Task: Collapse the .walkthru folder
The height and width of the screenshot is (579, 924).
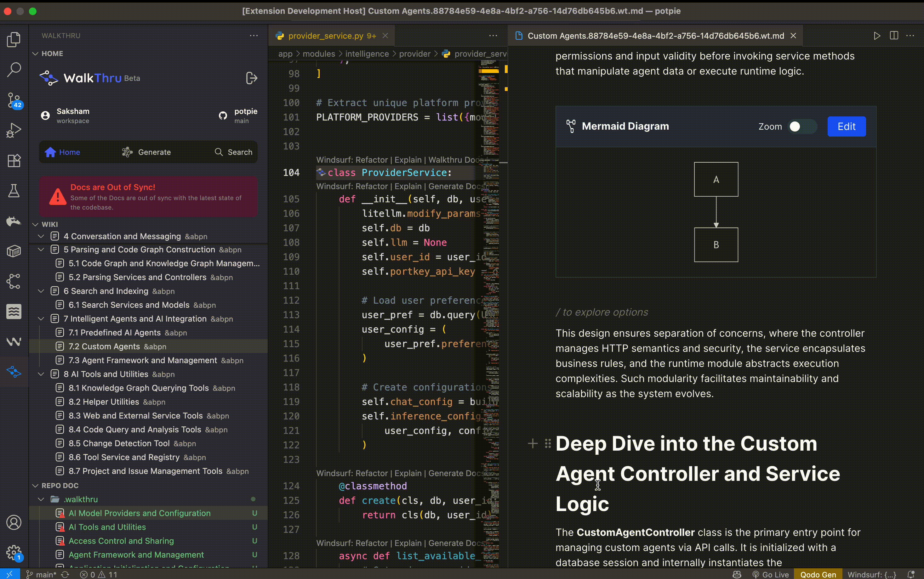Action: 41,499
